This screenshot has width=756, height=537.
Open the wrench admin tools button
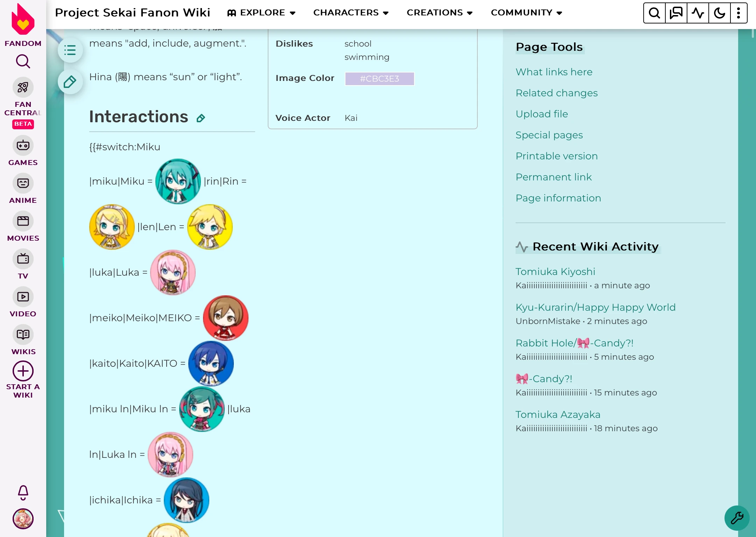click(737, 518)
